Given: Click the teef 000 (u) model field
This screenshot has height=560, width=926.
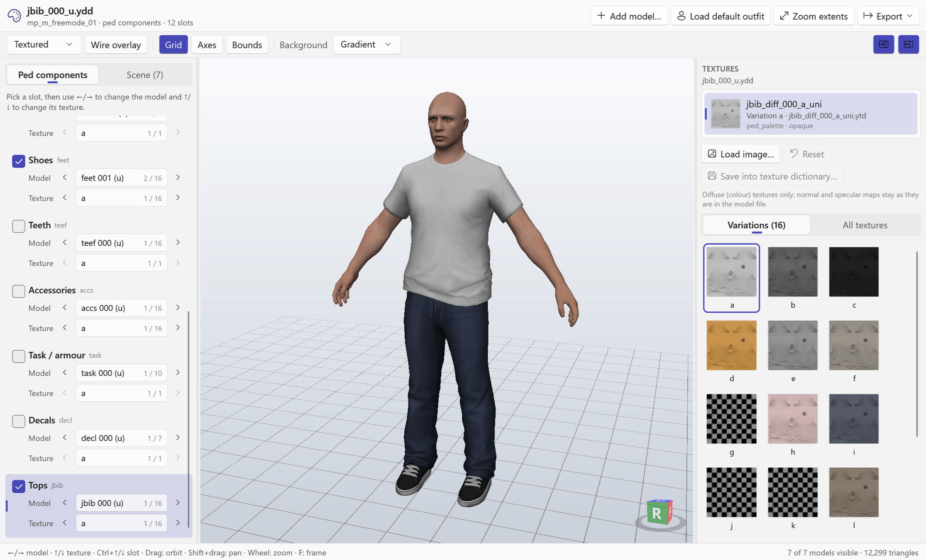Looking at the screenshot, I should click(121, 243).
